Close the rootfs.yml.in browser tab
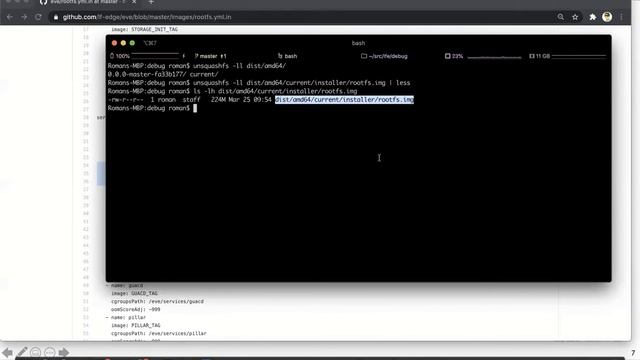 click(134, 2)
